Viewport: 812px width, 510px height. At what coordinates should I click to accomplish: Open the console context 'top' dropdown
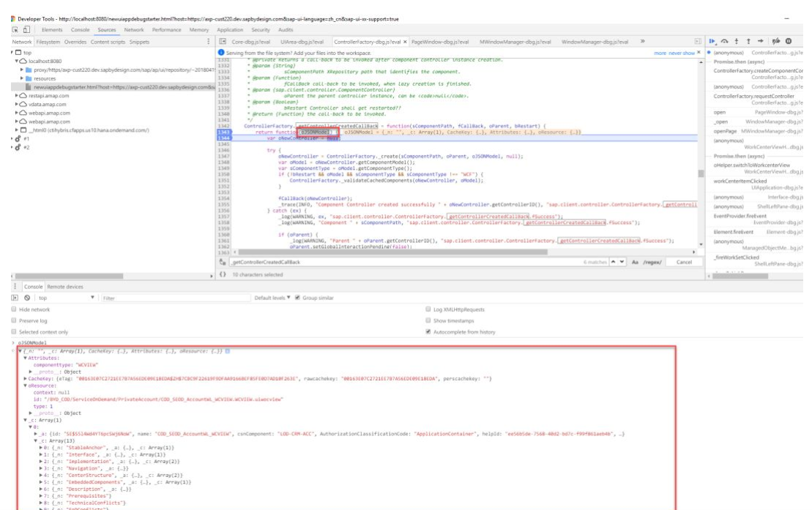pyautogui.click(x=66, y=298)
